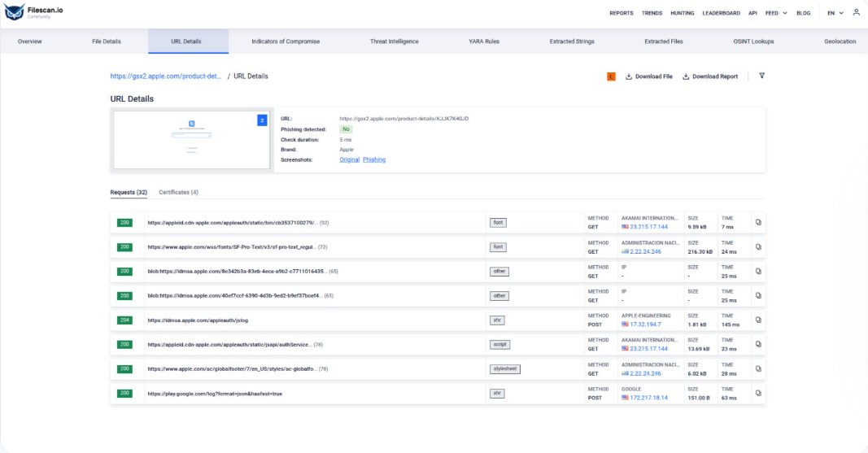The width and height of the screenshot is (868, 453).
Task: Click the script type tag
Action: click(x=499, y=345)
